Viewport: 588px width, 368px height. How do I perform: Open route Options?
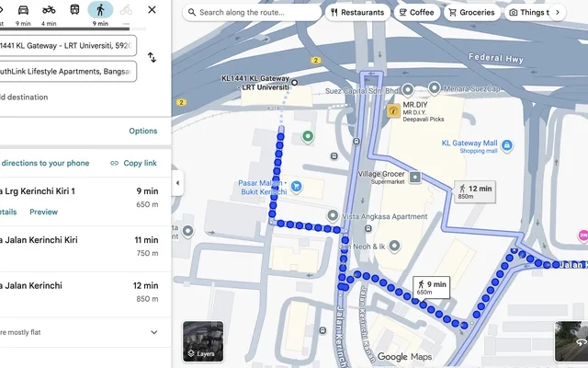pyautogui.click(x=142, y=131)
